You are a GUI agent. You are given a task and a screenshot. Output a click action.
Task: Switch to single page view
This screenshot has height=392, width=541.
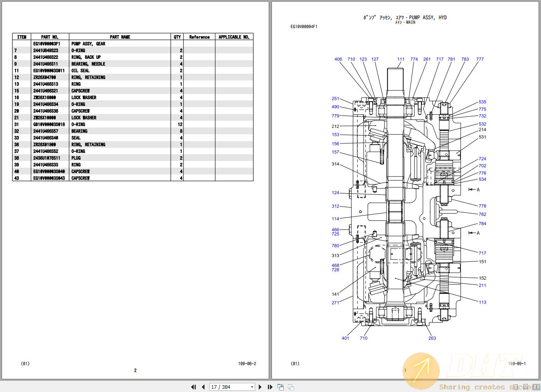(x=516, y=387)
